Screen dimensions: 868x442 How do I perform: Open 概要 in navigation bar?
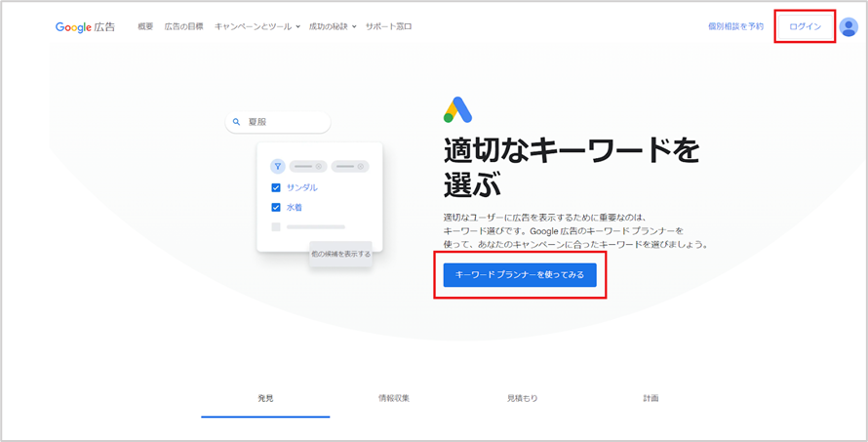145,26
